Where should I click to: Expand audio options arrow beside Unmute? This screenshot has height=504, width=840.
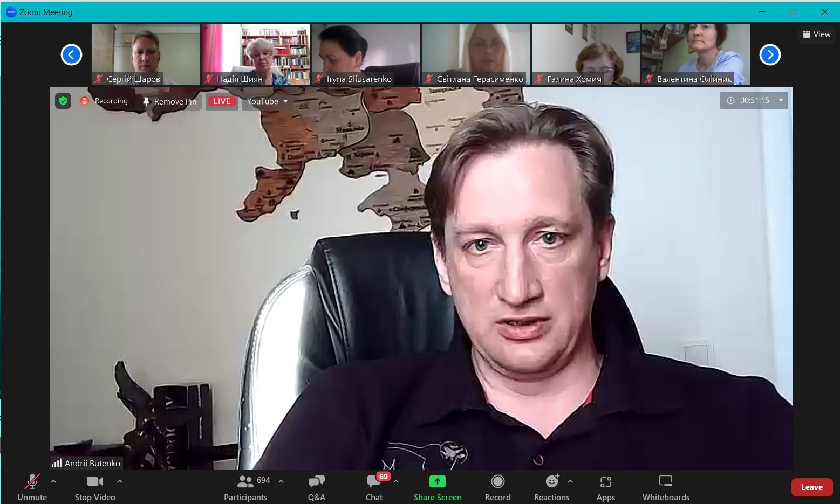(53, 481)
